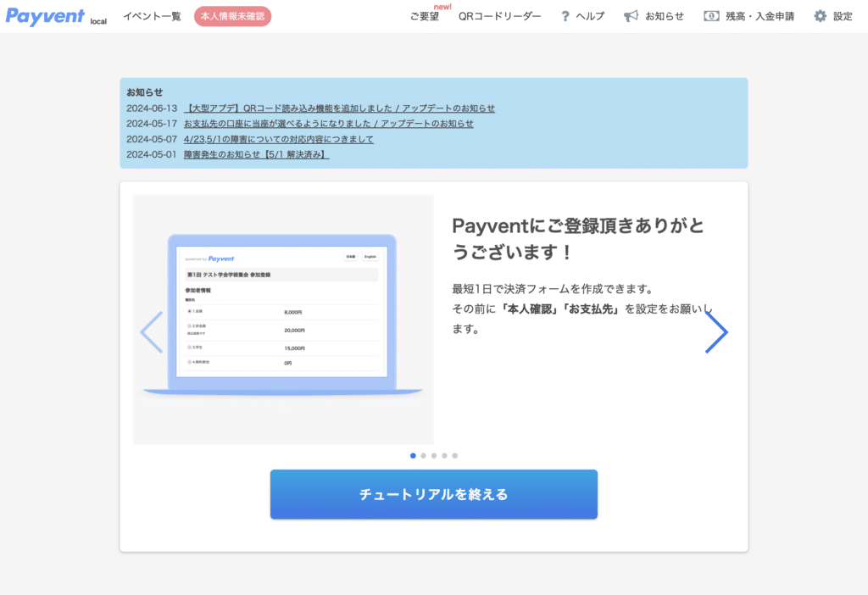Go to previous tutorial slide

[x=151, y=332]
